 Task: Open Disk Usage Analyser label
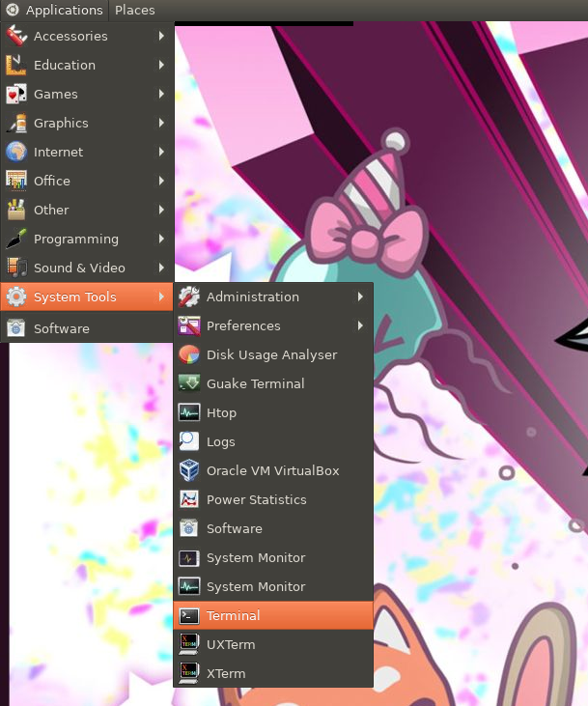pos(271,354)
